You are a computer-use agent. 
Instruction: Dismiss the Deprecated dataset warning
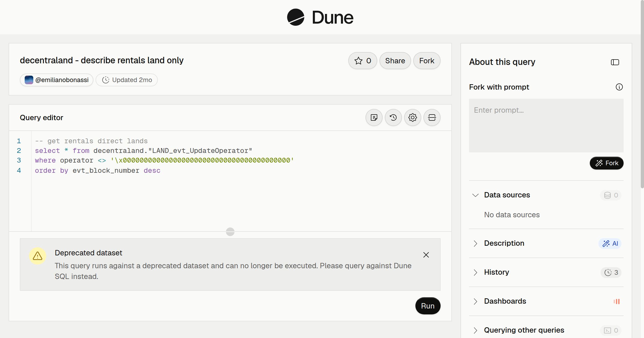[x=426, y=255]
